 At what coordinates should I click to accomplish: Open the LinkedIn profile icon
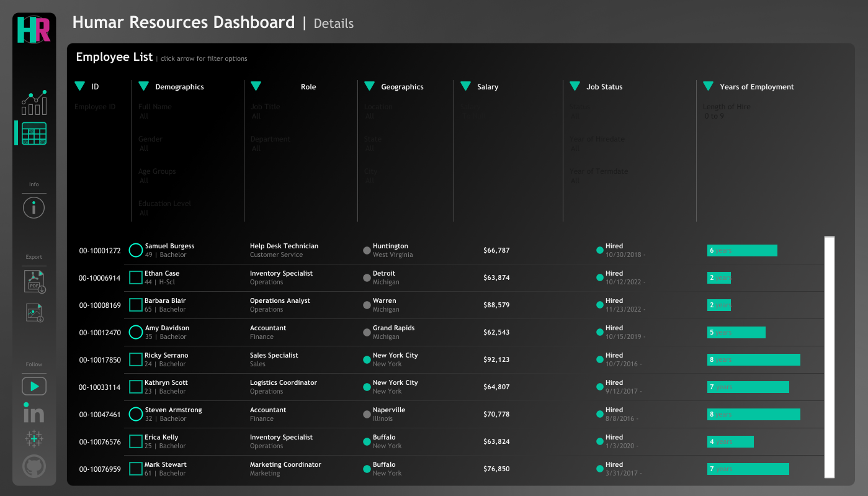pos(34,412)
